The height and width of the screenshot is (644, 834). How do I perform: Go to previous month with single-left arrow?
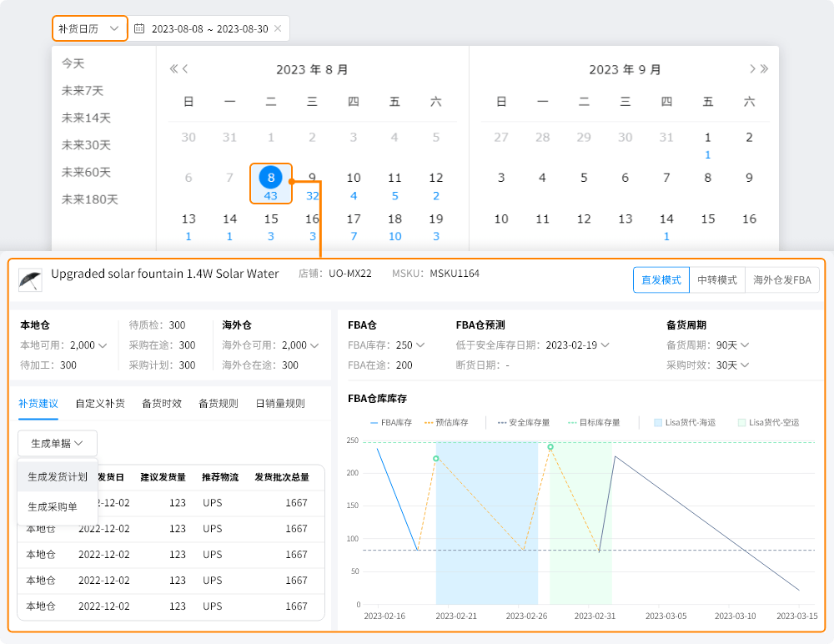[185, 68]
